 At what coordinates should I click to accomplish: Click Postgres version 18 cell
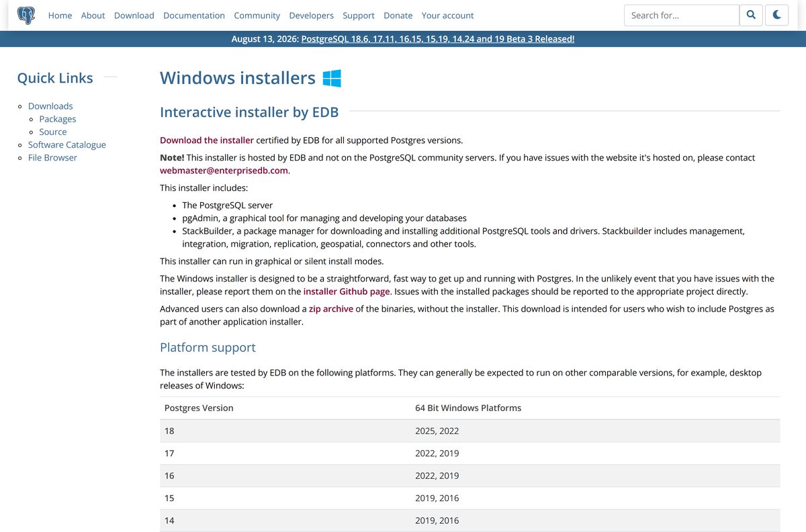point(285,431)
